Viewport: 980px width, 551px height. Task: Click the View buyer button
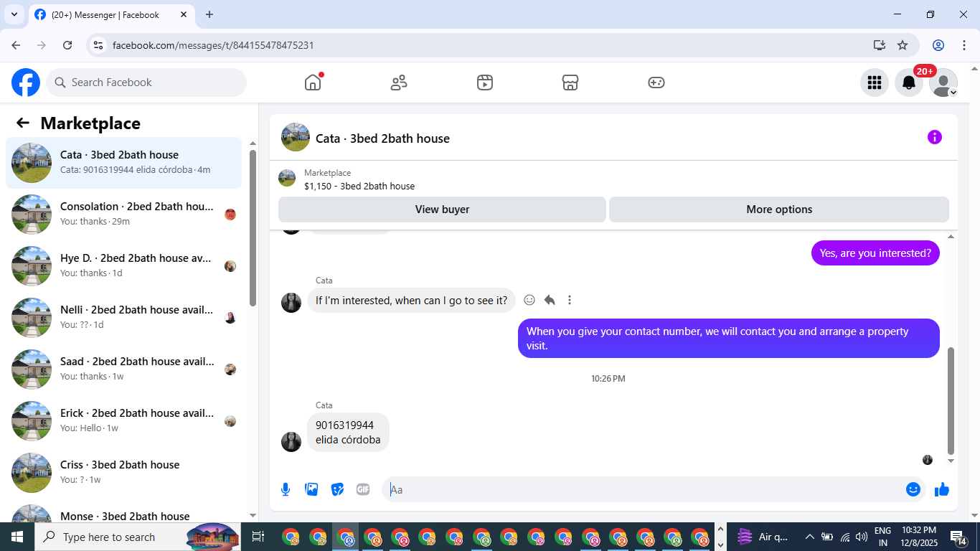442,209
